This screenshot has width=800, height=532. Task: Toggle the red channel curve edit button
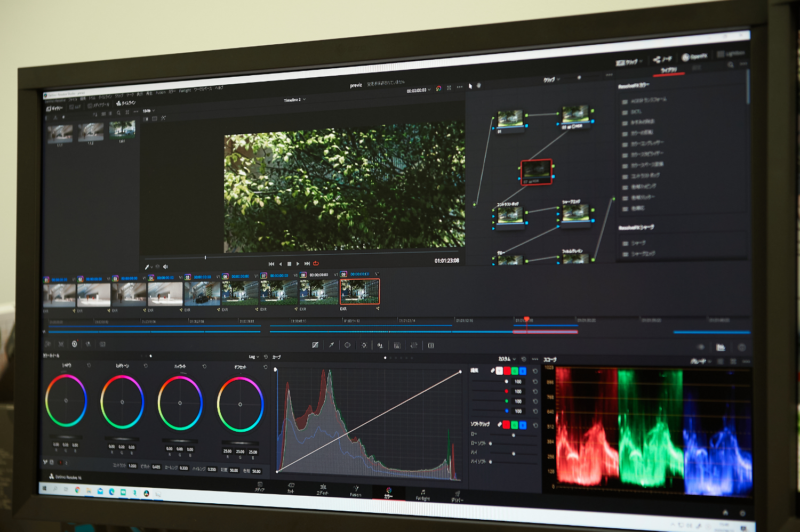pos(507,370)
